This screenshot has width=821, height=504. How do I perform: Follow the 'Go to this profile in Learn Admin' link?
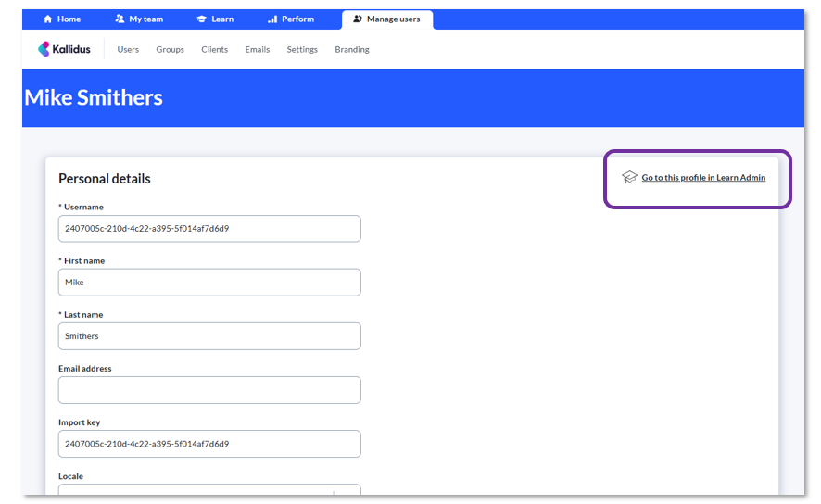point(703,178)
